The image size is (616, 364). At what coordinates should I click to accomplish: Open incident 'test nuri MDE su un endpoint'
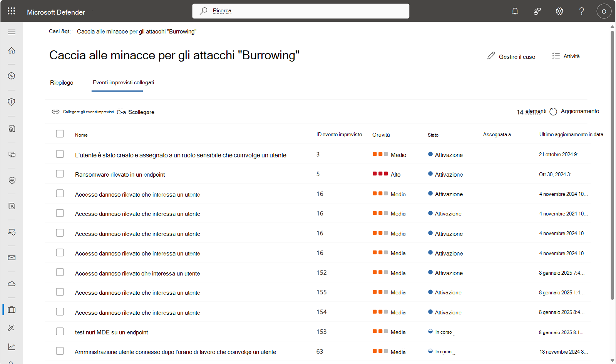[111, 332]
